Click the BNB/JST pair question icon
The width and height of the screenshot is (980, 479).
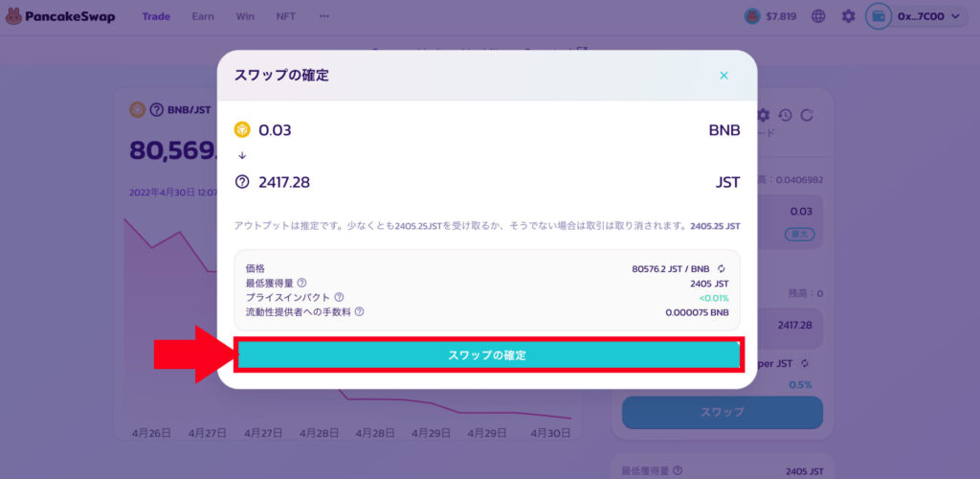pos(156,110)
